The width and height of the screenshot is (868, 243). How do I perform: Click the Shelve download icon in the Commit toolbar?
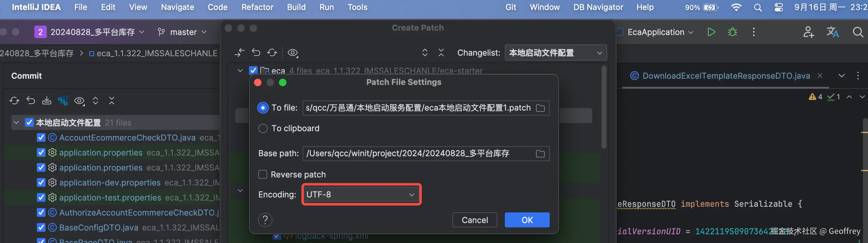(x=47, y=101)
